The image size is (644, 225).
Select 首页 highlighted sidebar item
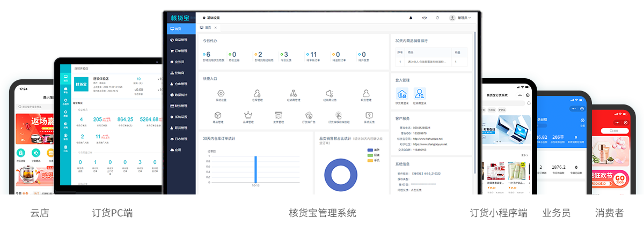181,28
